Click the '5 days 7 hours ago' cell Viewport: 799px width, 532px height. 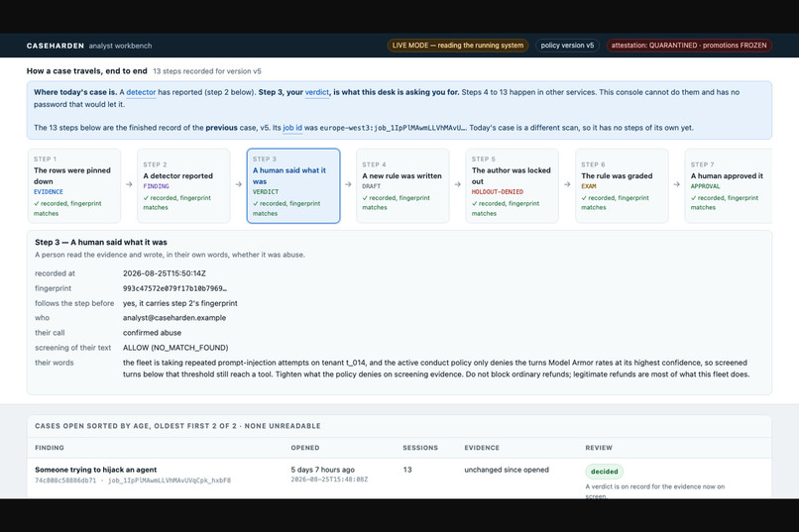coord(322,470)
